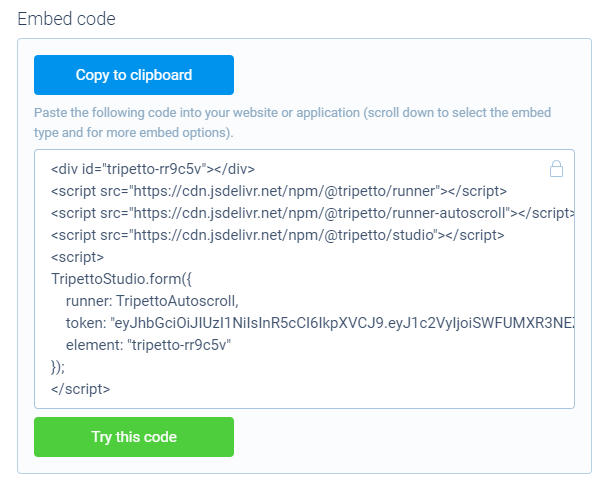Click the paste instructions helper text
Image resolution: width=609 pixels, height=484 pixels.
click(x=292, y=122)
